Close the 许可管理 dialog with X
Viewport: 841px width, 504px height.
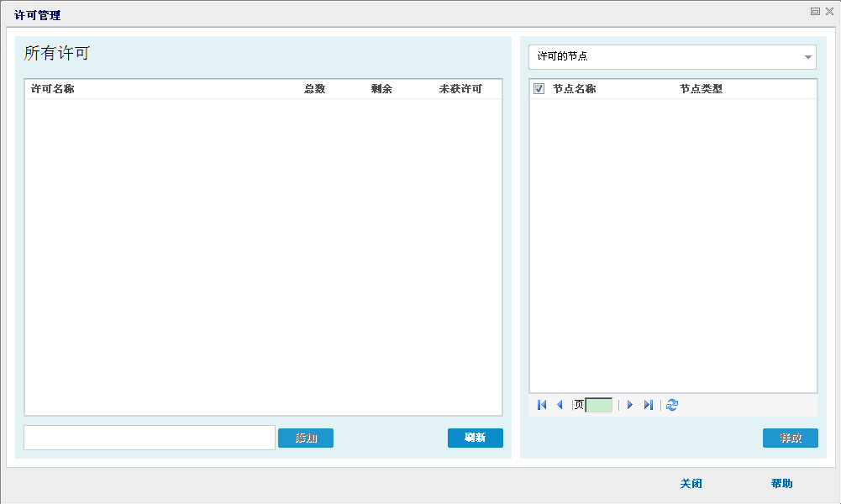pos(829,11)
